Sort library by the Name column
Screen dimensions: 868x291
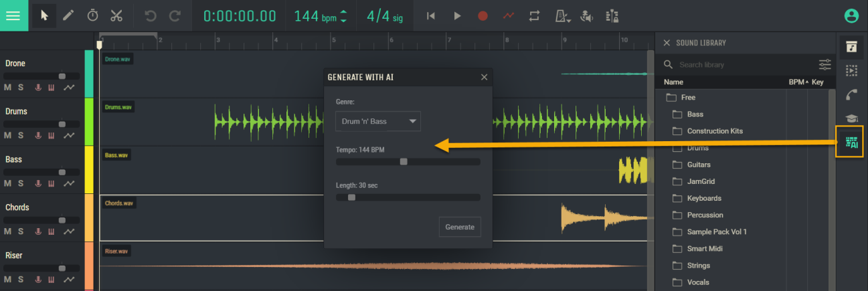(x=673, y=82)
